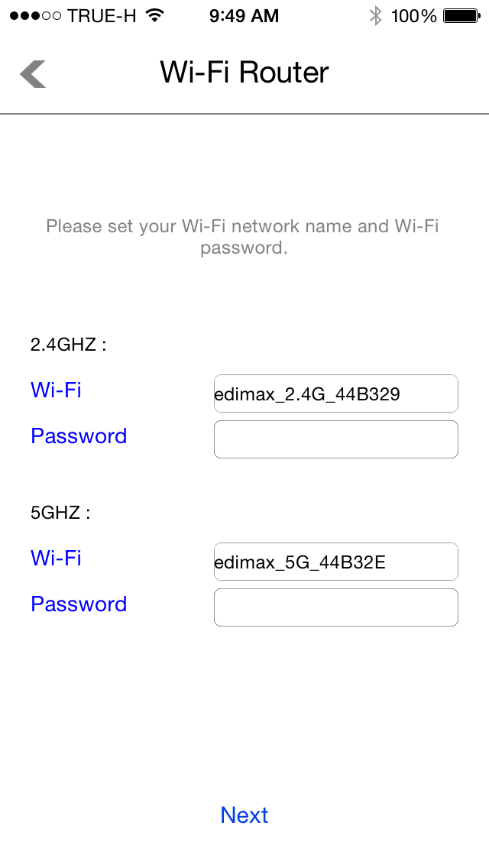
Task: Tap the Wi-Fi Router page title
Action: (244, 73)
